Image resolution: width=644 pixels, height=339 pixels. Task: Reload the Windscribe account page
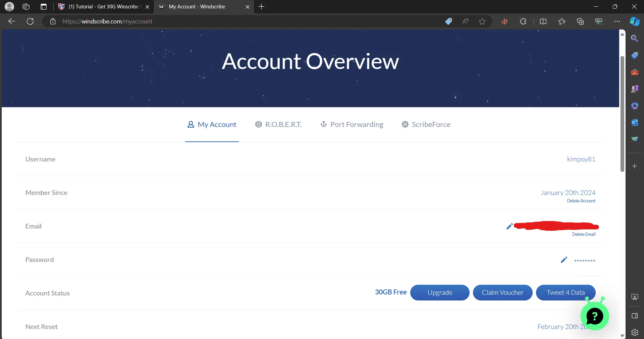click(30, 21)
